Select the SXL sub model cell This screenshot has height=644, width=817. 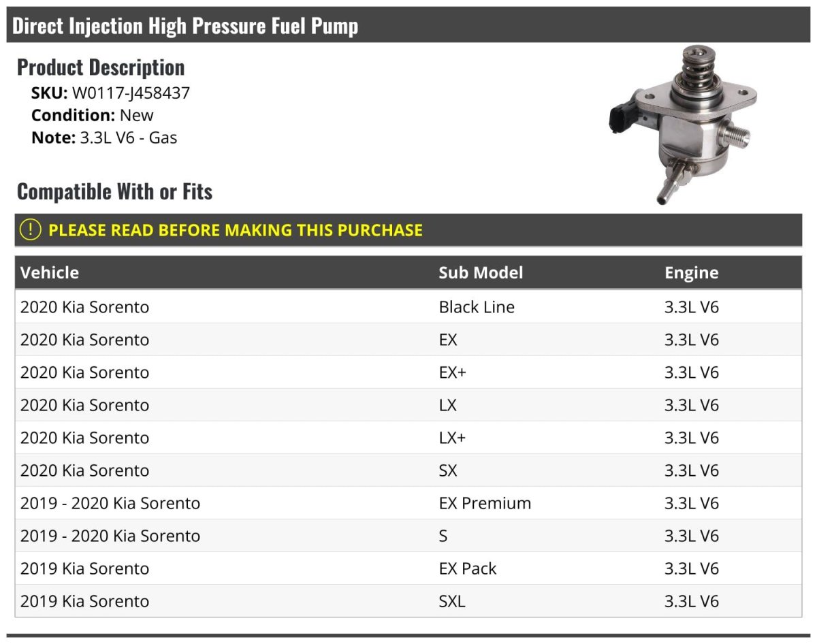click(x=452, y=601)
